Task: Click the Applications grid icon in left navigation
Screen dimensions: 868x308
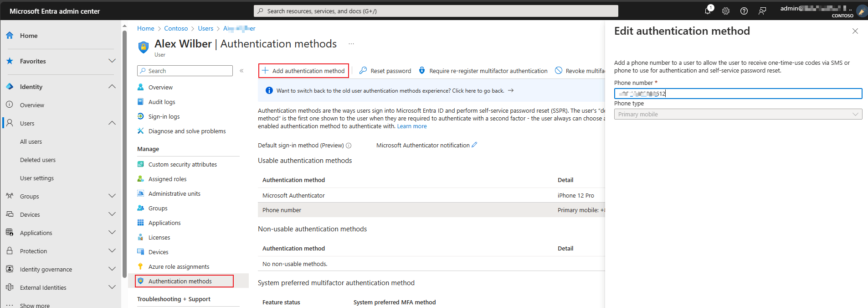Action: click(x=10, y=232)
